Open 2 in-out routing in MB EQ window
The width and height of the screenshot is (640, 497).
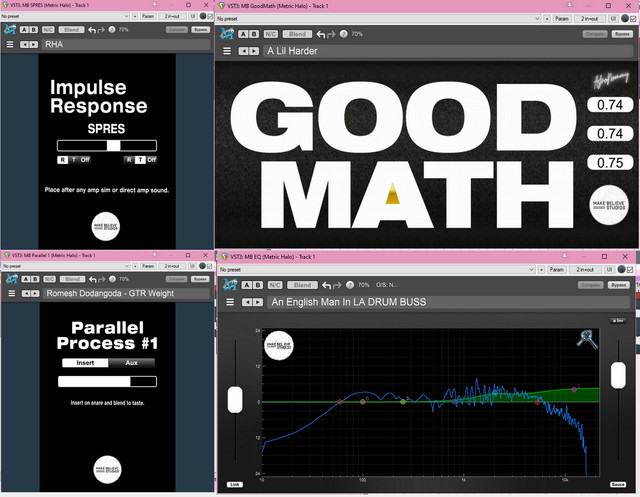(x=585, y=270)
